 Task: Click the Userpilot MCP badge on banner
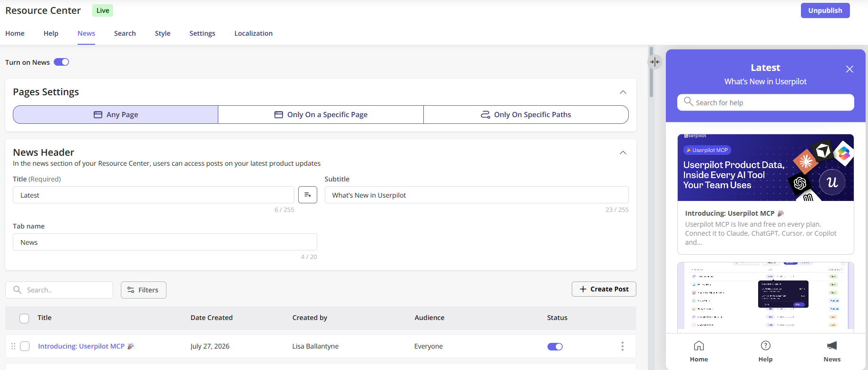coord(707,150)
